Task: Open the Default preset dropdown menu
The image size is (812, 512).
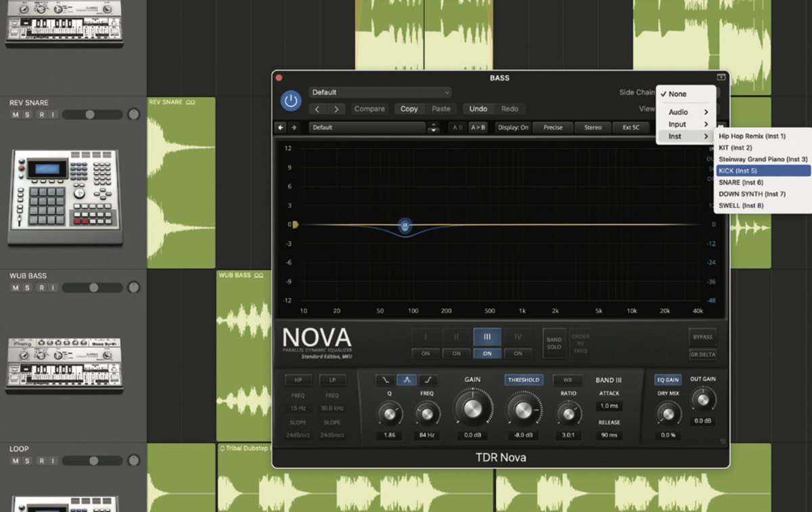Action: 379,91
